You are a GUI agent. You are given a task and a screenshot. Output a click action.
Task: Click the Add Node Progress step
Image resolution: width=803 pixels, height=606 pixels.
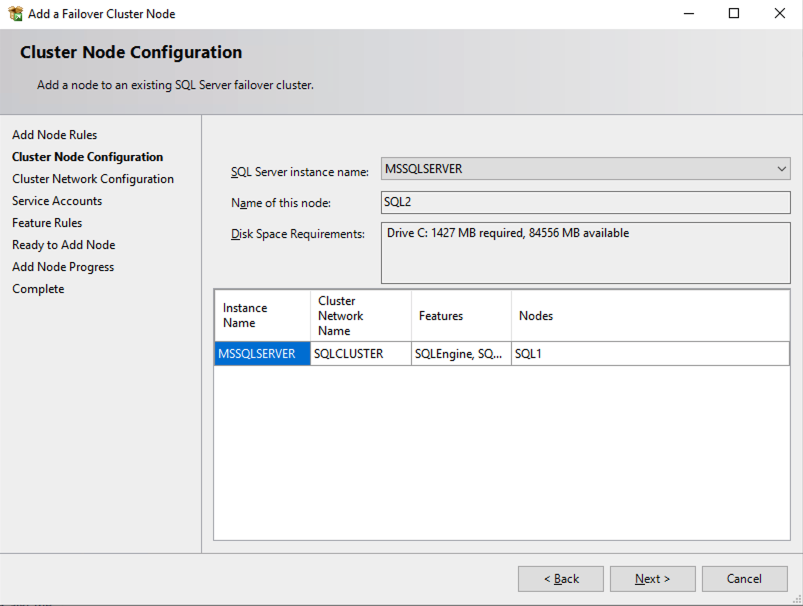point(63,267)
